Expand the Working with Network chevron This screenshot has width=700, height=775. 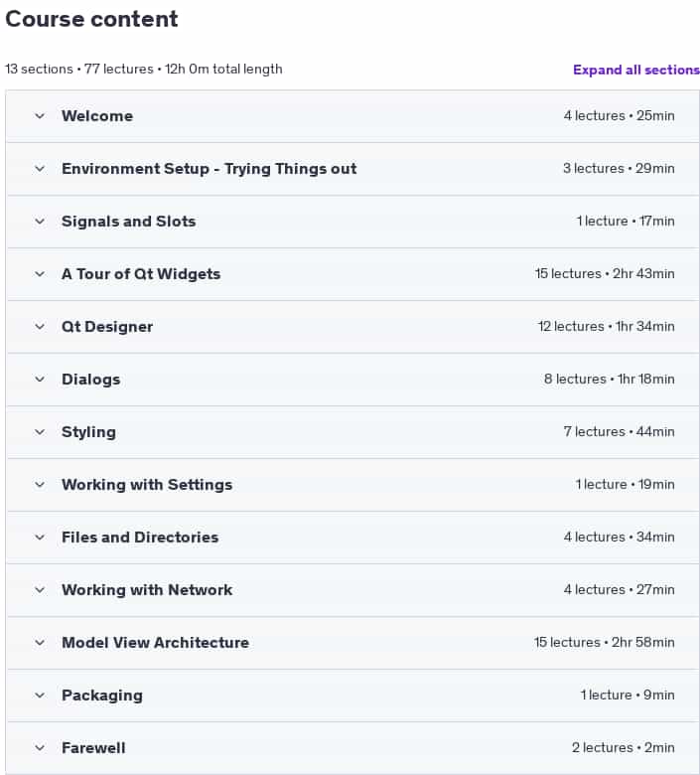tap(40, 590)
